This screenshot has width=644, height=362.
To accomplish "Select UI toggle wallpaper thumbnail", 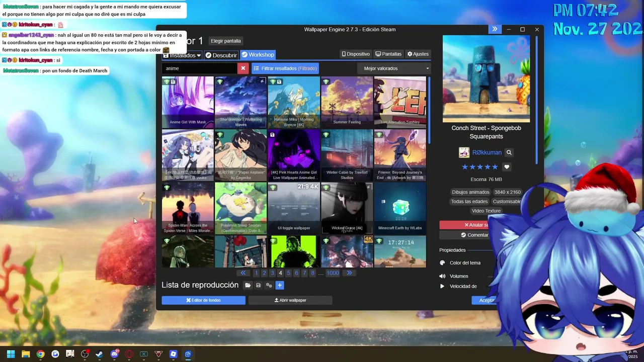I will 294,208.
